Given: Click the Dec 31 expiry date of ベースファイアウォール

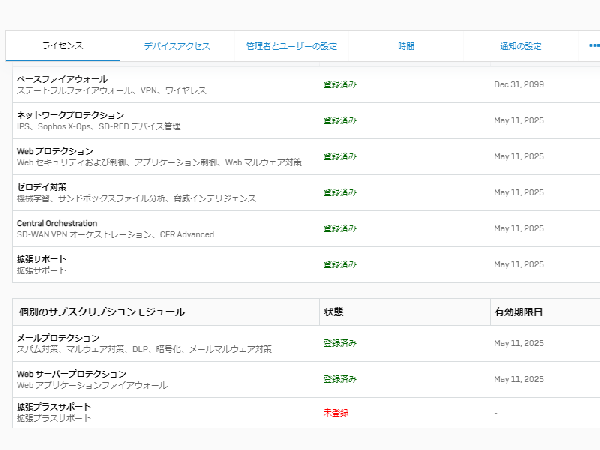Looking at the screenshot, I should pos(519,84).
